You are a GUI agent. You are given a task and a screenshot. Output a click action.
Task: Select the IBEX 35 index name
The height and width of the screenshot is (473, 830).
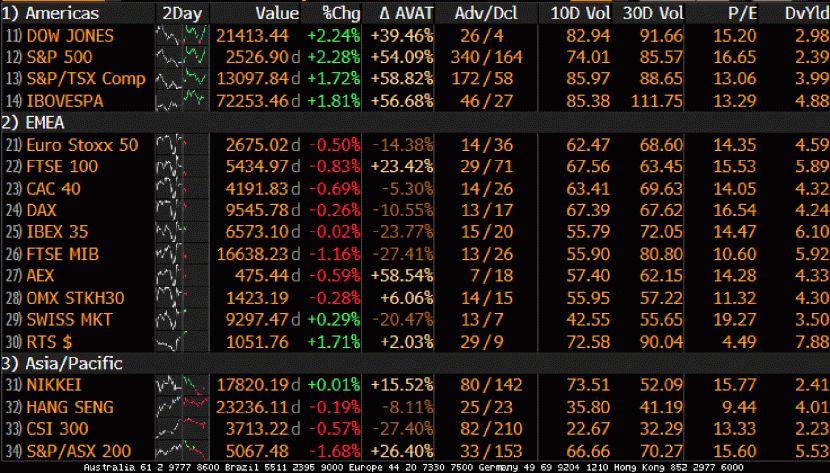[x=57, y=232]
